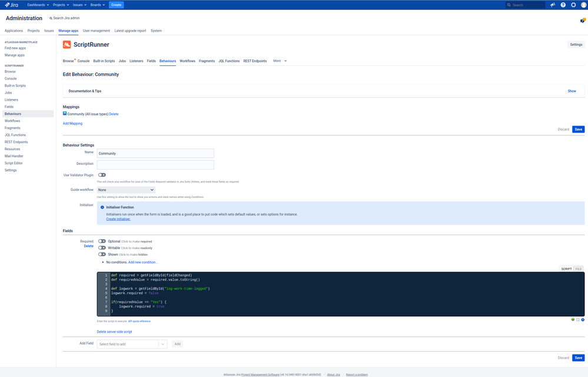
Task: Click the Create initialiser link
Action: (x=117, y=218)
